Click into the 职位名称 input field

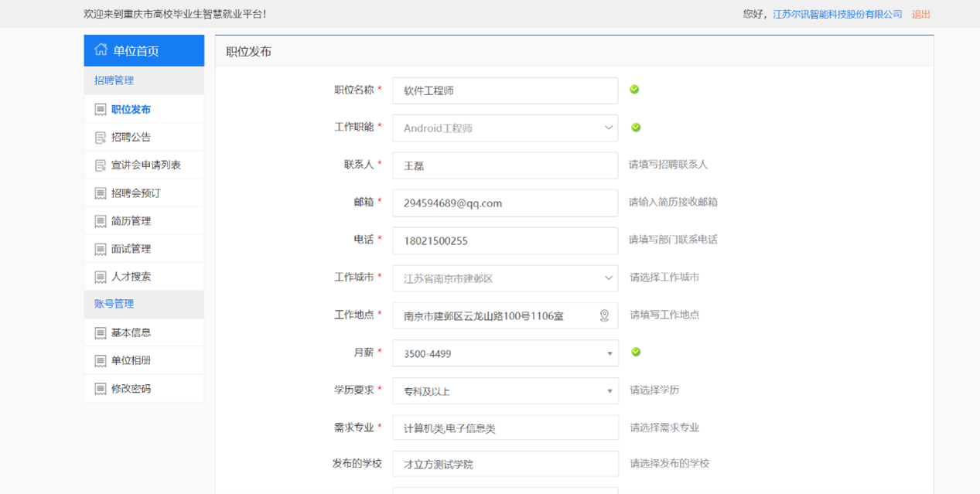(504, 90)
